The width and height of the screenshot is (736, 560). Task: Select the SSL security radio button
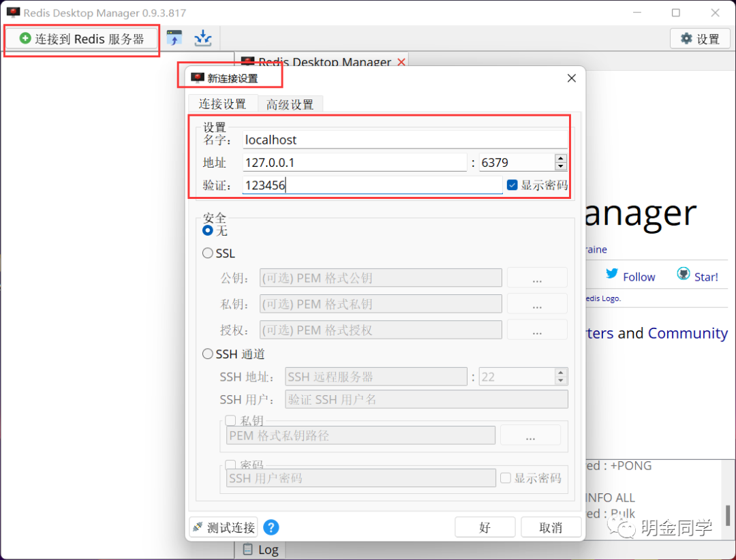click(x=206, y=253)
